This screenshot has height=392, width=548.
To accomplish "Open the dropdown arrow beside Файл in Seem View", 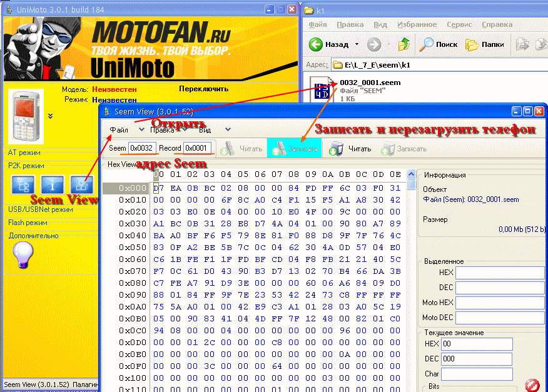I will click(141, 129).
